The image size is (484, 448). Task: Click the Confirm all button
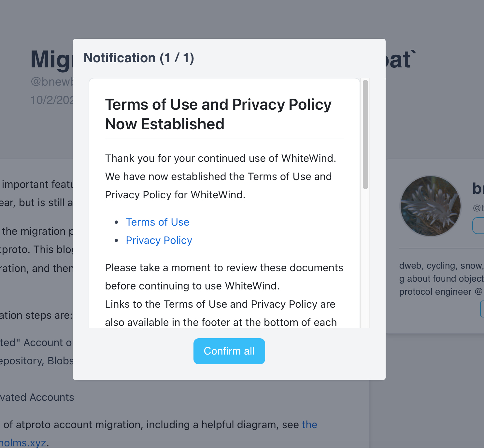click(229, 351)
